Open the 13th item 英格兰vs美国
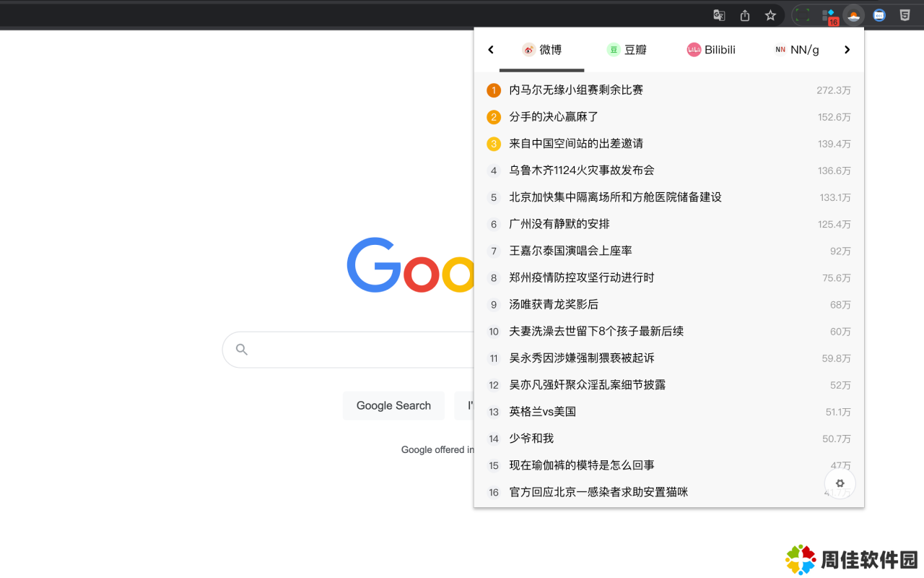Screen dimensions: 924x578 [542, 412]
